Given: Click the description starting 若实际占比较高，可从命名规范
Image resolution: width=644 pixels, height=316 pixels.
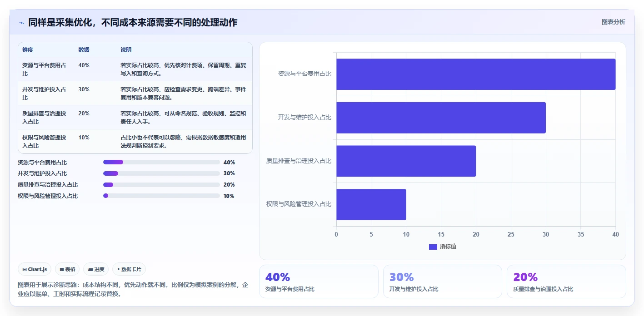Looking at the screenshot, I should click(x=184, y=118).
